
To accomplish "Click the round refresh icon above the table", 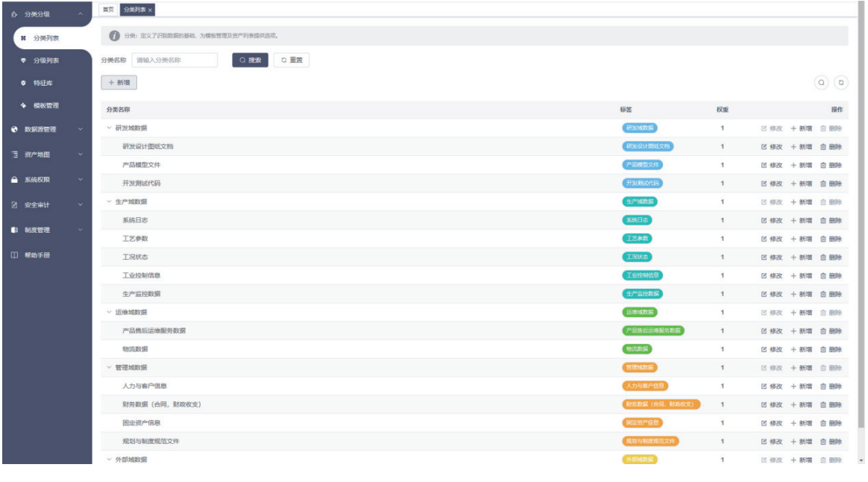I will (840, 83).
